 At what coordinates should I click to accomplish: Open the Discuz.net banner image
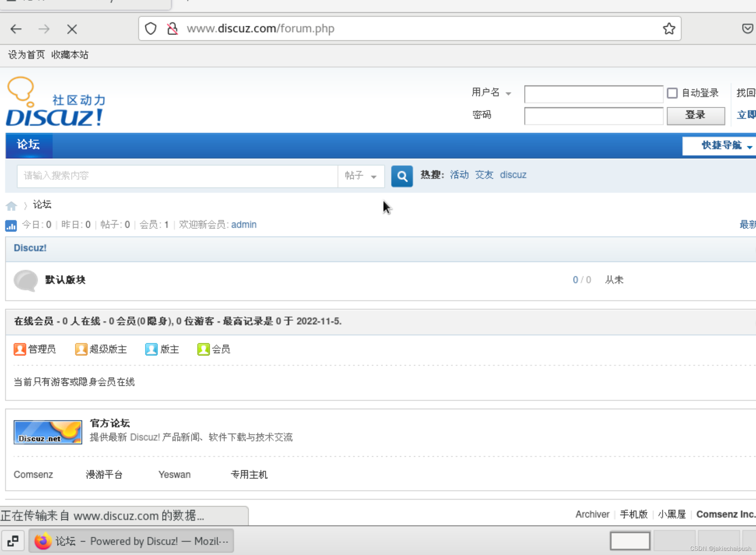click(x=48, y=432)
